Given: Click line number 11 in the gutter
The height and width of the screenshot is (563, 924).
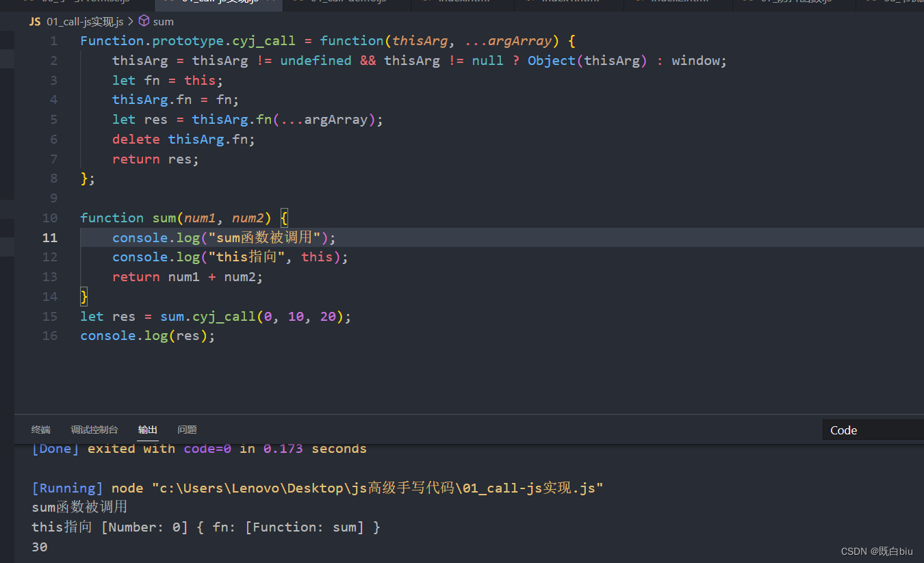Looking at the screenshot, I should pyautogui.click(x=50, y=238).
